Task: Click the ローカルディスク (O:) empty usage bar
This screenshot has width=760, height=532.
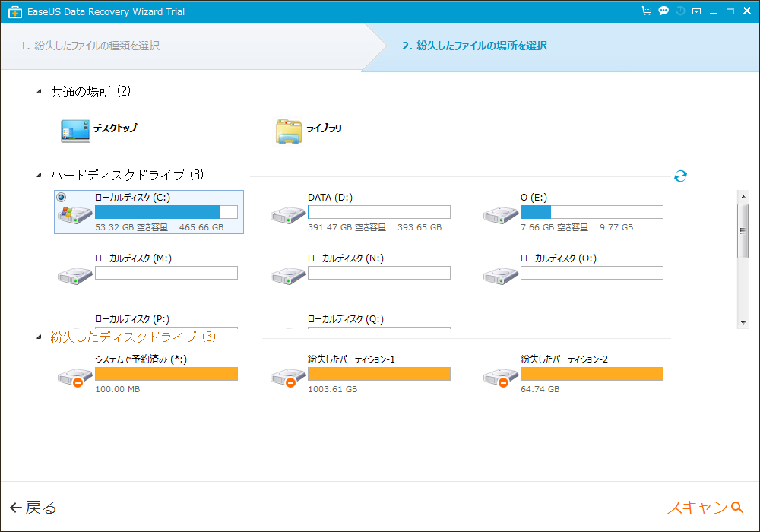Action: [x=592, y=273]
